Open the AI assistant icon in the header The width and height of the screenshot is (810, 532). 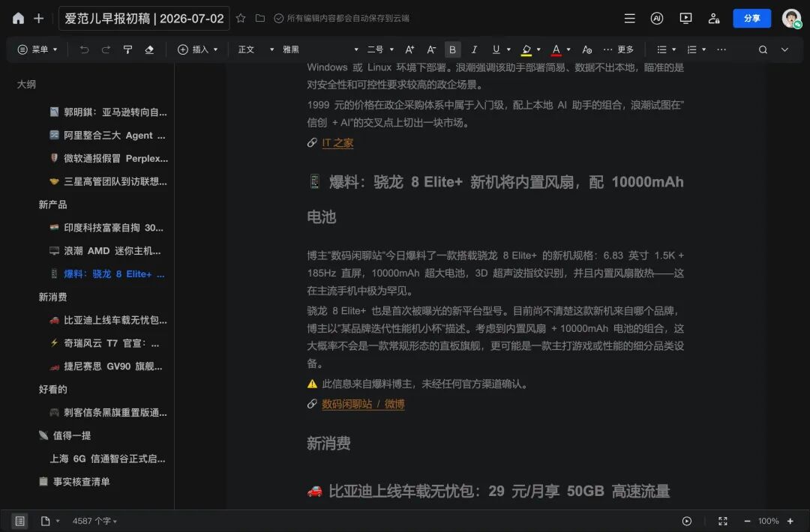656,18
